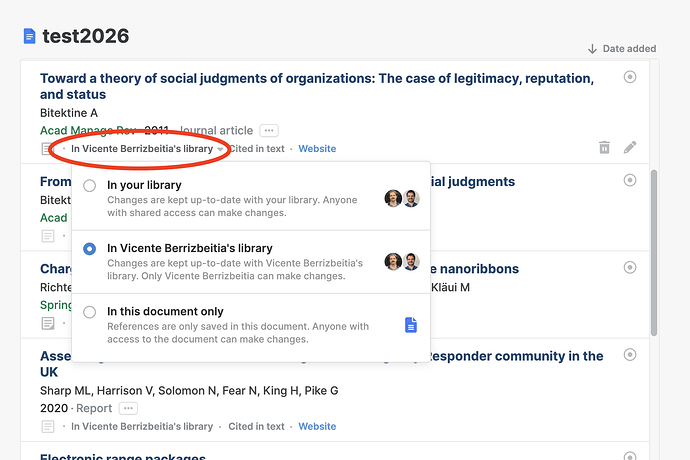Open the reference title "Toward a theory of social judgments"
Viewport: 690px width, 460px height.
317,86
